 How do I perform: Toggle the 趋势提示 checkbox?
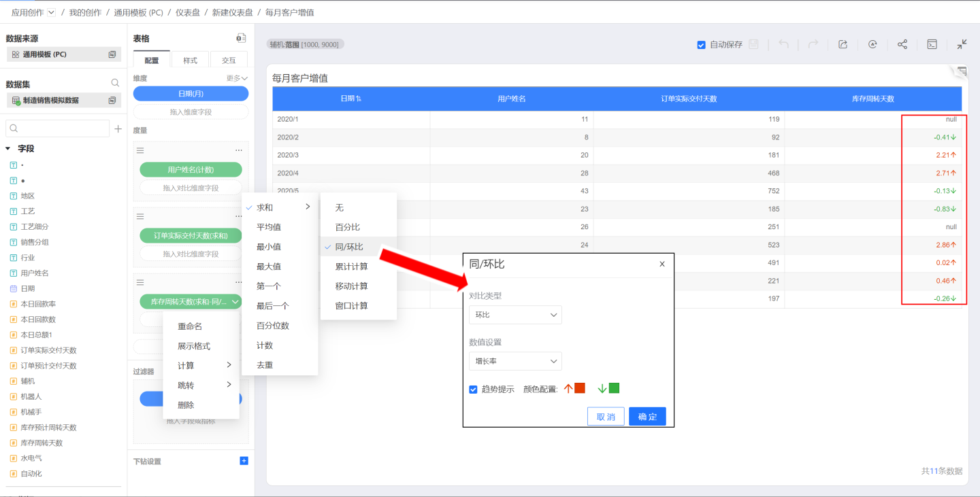[473, 390]
